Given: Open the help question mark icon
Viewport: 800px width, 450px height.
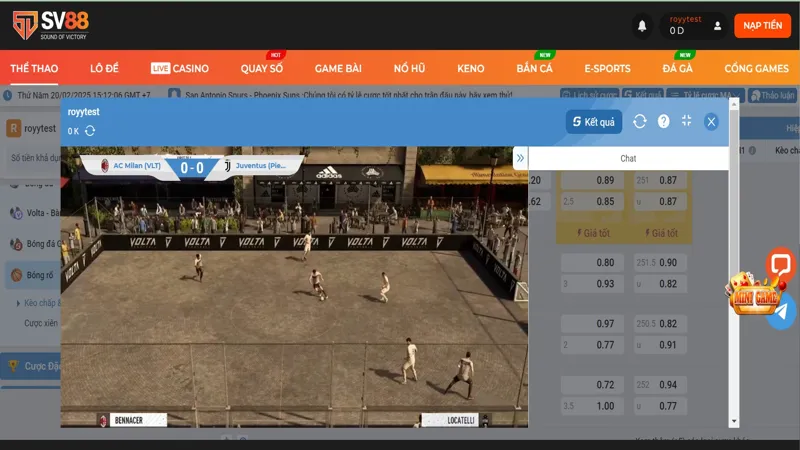Looking at the screenshot, I should pyautogui.click(x=663, y=121).
